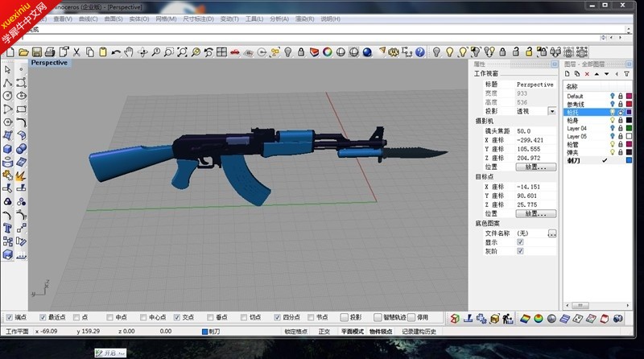Click the four-viewport layout icon
The height and width of the screenshot is (359, 644).
coord(222,52)
